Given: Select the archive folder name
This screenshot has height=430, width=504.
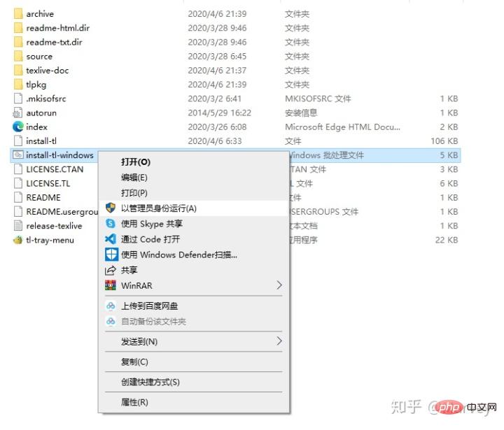Looking at the screenshot, I should tap(40, 14).
